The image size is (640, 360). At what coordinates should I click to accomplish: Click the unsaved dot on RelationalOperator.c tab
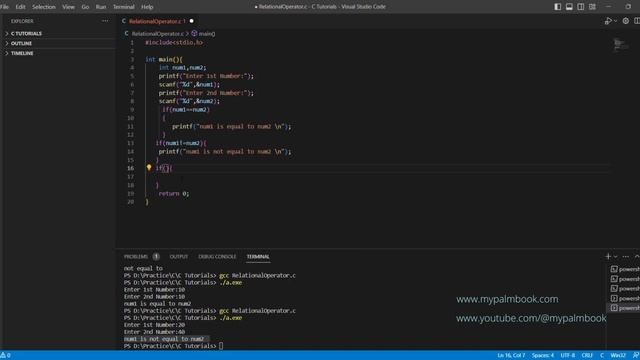pos(191,21)
